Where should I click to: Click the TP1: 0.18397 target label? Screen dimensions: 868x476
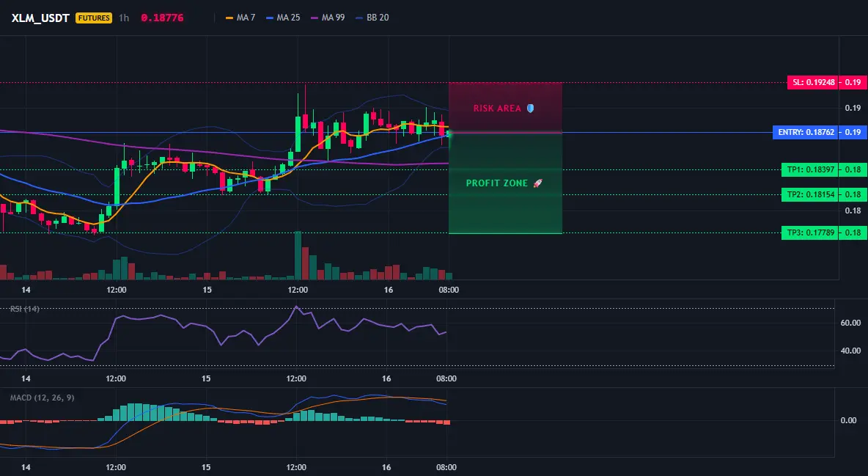pos(809,169)
